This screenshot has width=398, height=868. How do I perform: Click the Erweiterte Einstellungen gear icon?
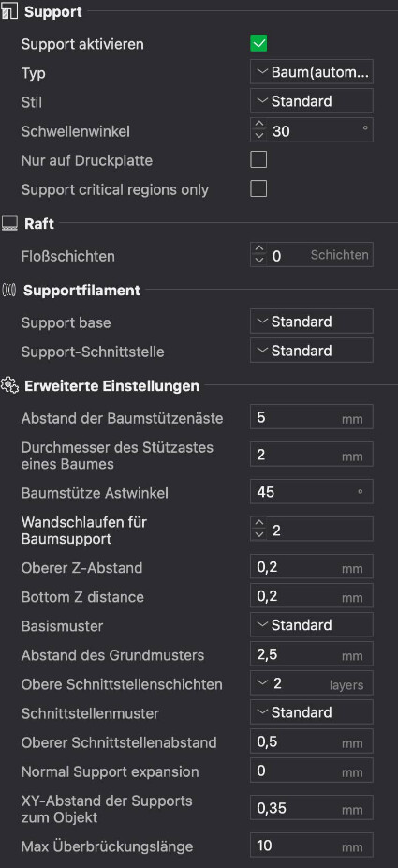tap(10, 386)
